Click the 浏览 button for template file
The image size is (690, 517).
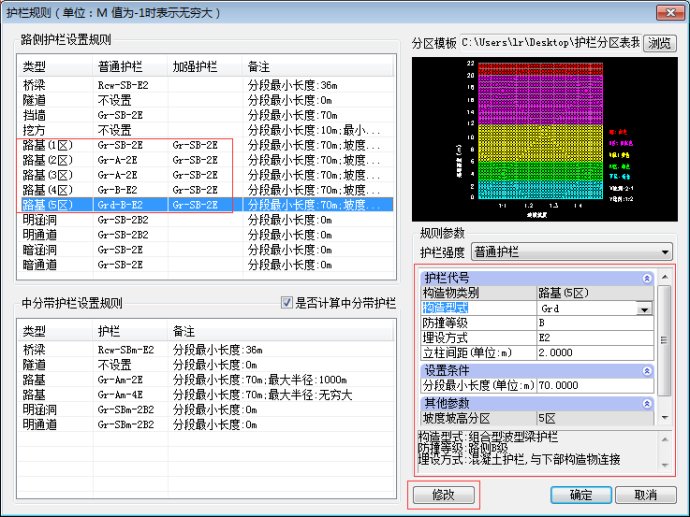(659, 43)
